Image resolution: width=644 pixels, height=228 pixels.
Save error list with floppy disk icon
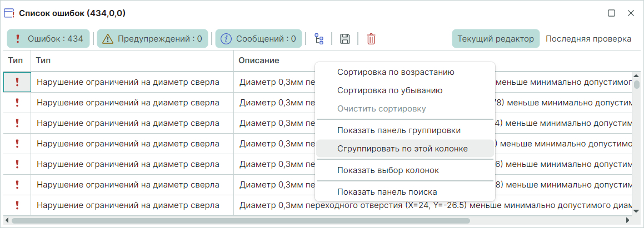(345, 39)
